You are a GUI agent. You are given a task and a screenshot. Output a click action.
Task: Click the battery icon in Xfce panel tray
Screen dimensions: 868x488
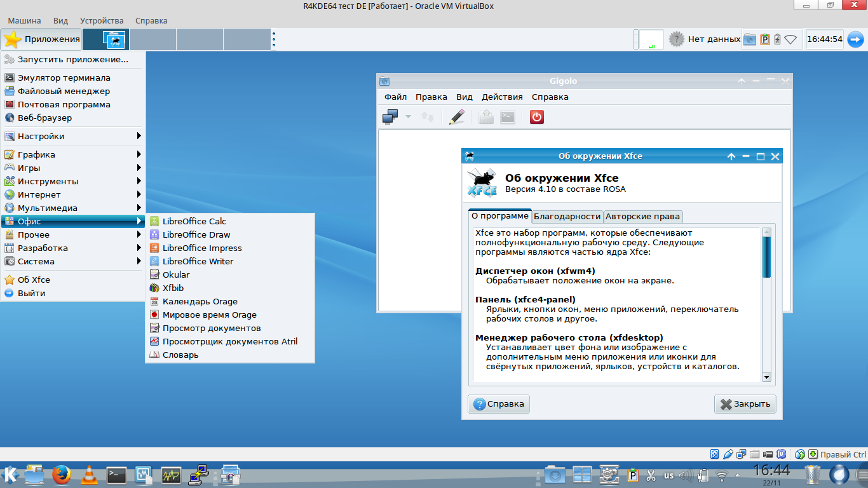pos(778,39)
